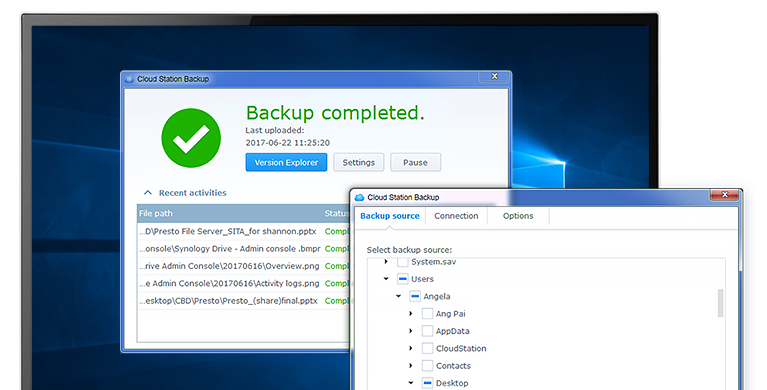Expand the Contacts tree node

[x=411, y=366]
